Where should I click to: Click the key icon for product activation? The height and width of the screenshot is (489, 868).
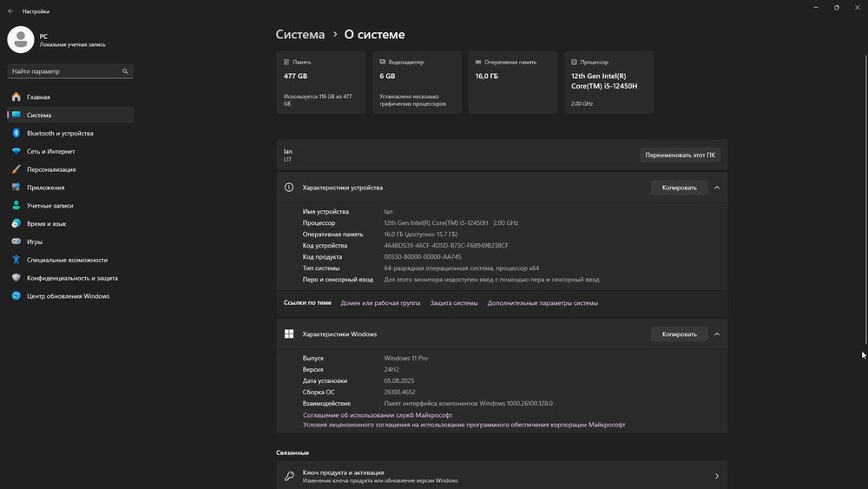click(289, 476)
